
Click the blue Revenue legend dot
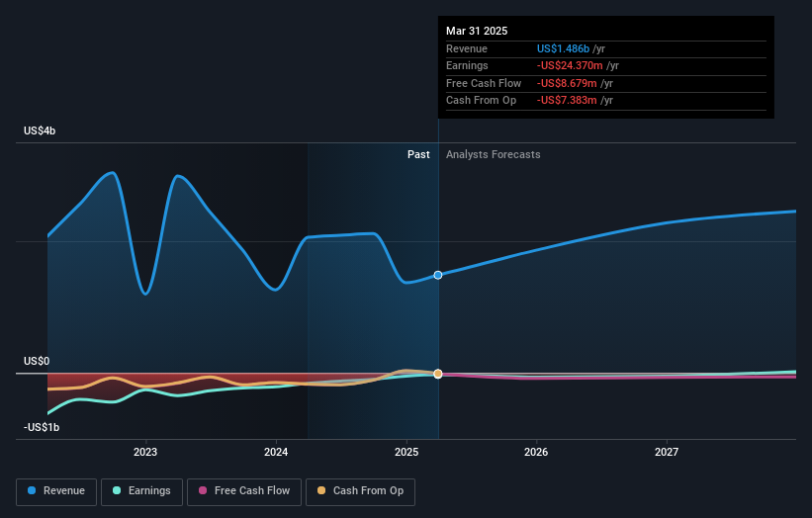[32, 490]
